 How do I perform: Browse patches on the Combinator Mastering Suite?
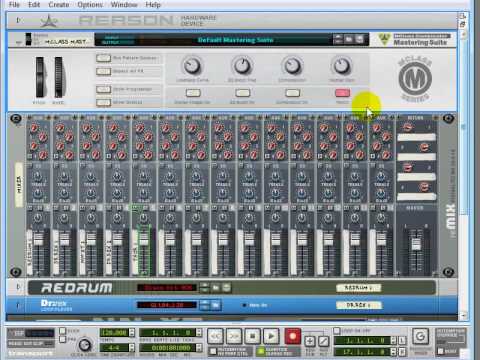tap(349, 39)
